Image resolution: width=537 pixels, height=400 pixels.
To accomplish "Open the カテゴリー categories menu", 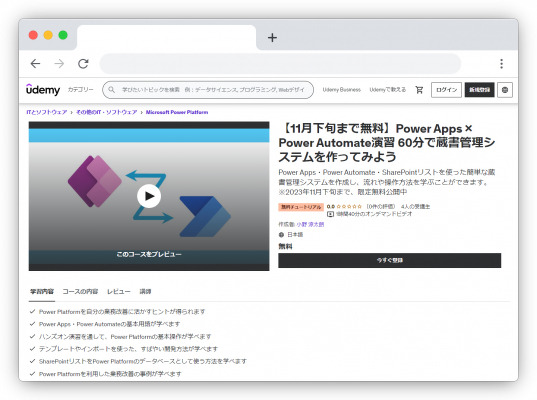I will (80, 89).
